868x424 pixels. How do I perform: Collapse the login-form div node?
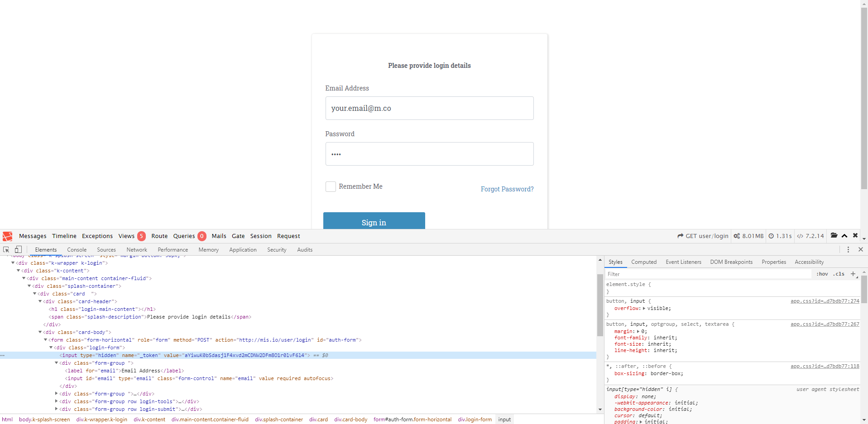tap(51, 348)
